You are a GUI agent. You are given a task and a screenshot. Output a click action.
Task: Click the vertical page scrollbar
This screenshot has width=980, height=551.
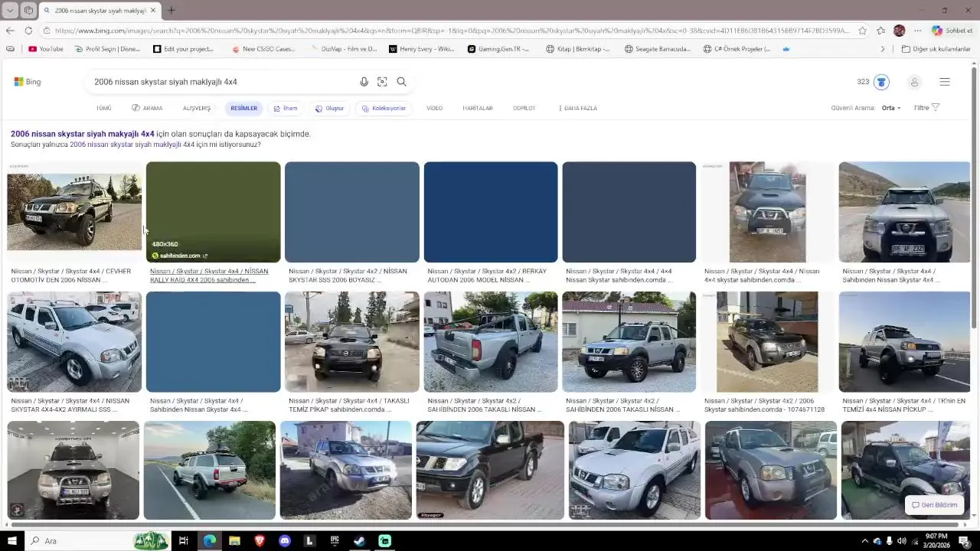(974, 199)
